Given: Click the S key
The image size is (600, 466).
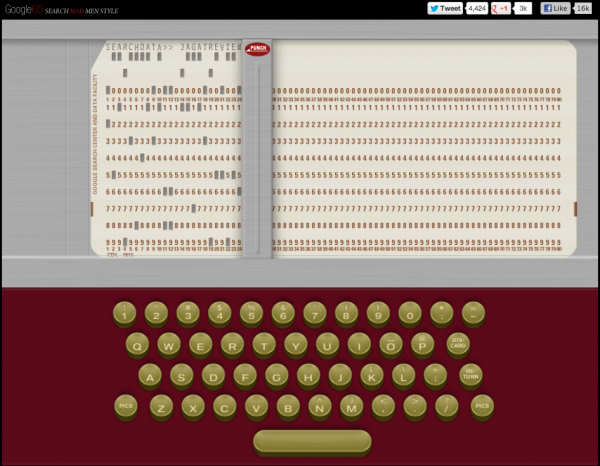Looking at the screenshot, I should (181, 376).
